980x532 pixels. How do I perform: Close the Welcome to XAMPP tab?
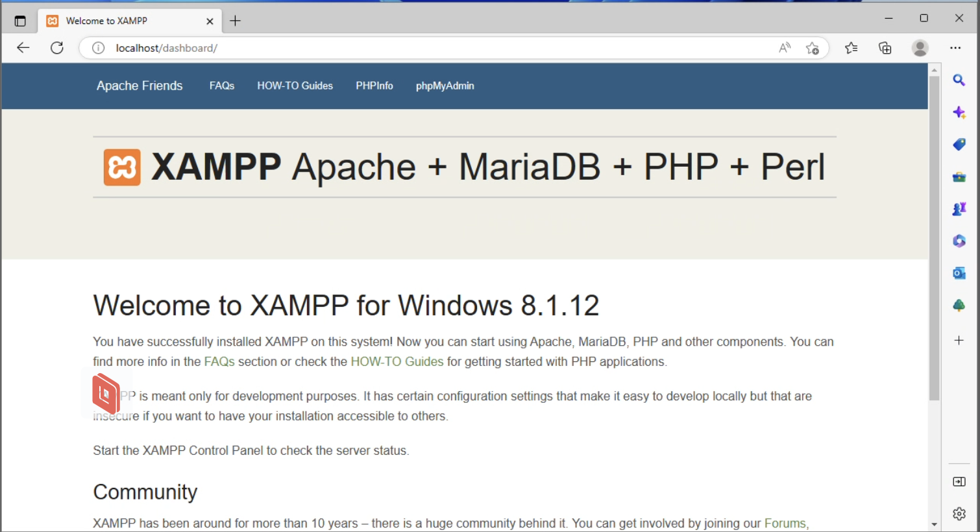[x=210, y=21]
